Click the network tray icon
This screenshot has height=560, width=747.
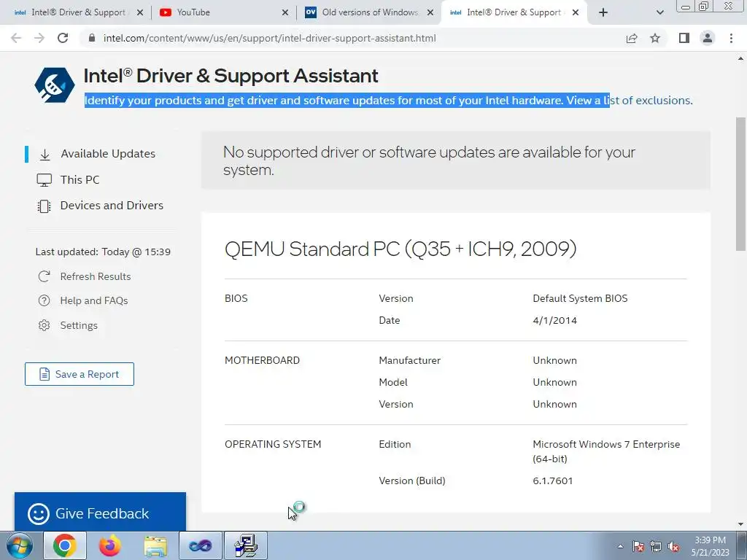656,547
